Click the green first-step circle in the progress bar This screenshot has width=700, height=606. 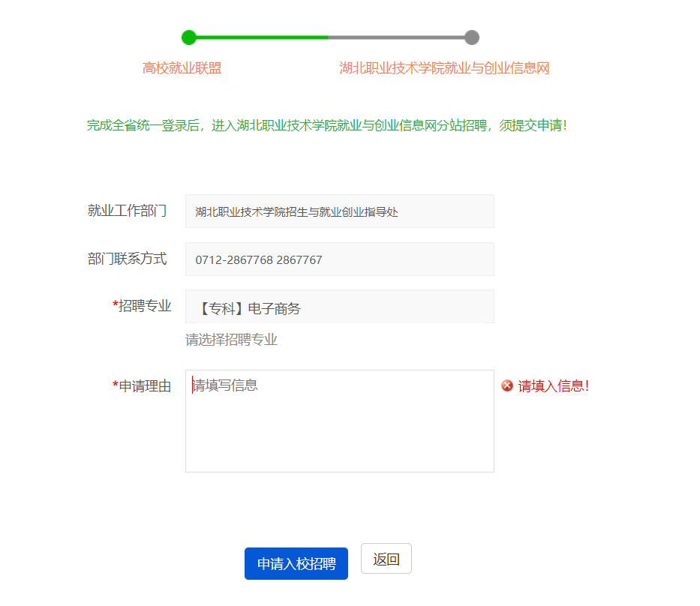(189, 37)
